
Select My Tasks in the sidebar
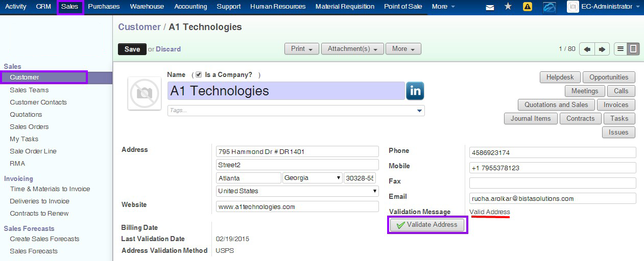point(24,139)
